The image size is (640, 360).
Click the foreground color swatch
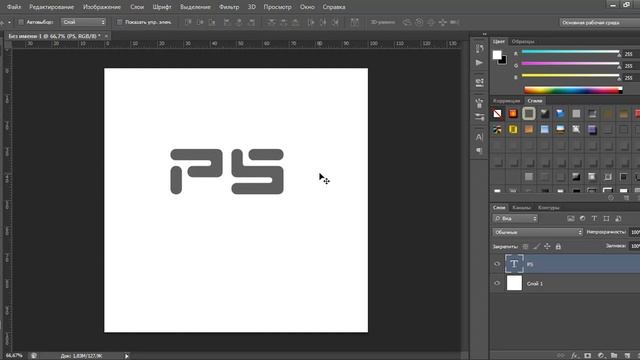coord(497,55)
